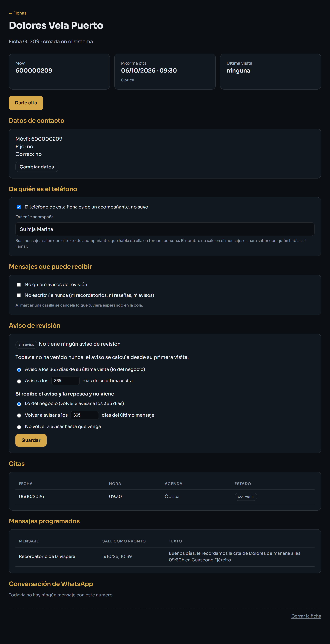Click the Cerrar la ficha link
Viewport: 330px width, 644px height.
pos(306,616)
